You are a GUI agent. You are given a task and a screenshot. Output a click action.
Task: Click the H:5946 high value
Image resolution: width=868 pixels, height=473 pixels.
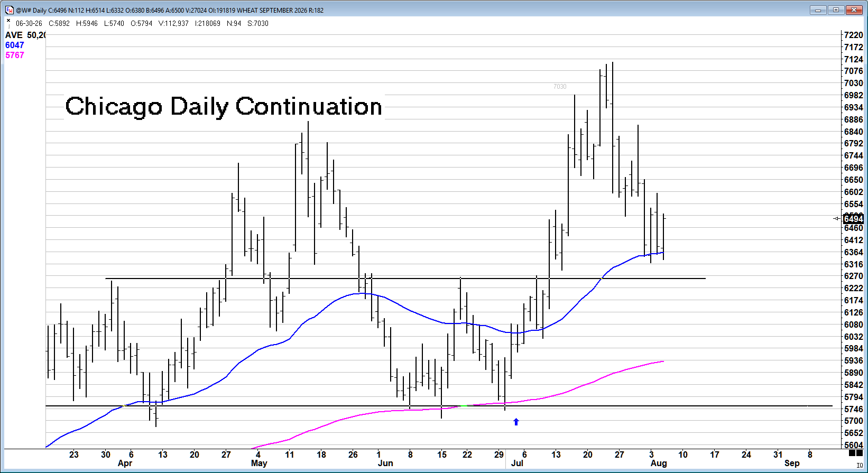(87, 24)
